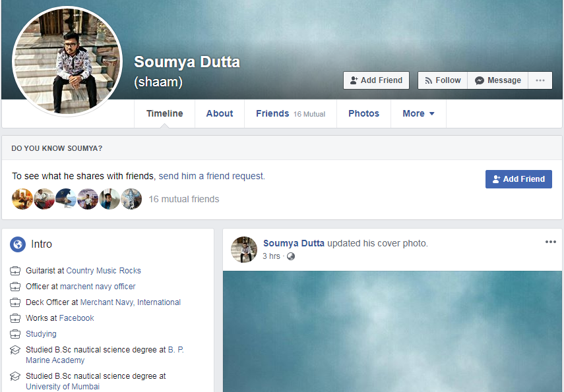
Task: Open 'marchent navy officer' link
Action: point(98,287)
